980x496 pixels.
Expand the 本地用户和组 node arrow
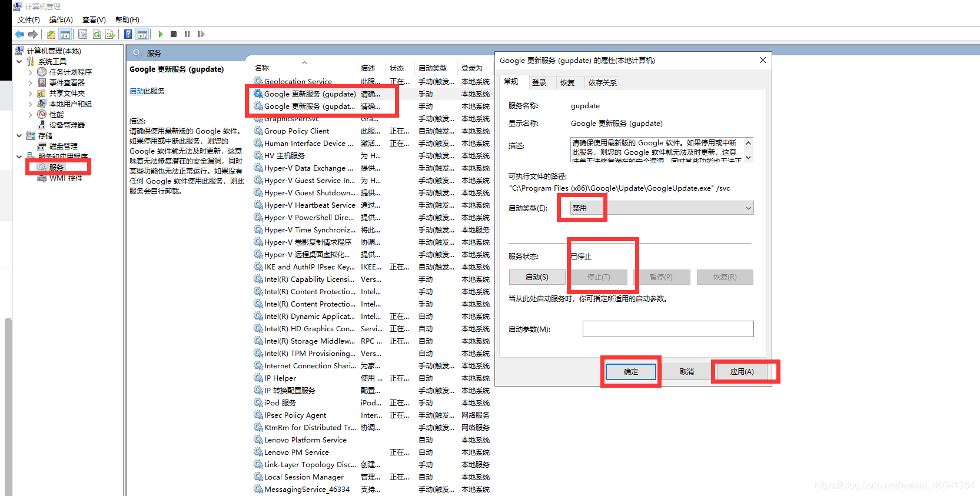point(31,104)
